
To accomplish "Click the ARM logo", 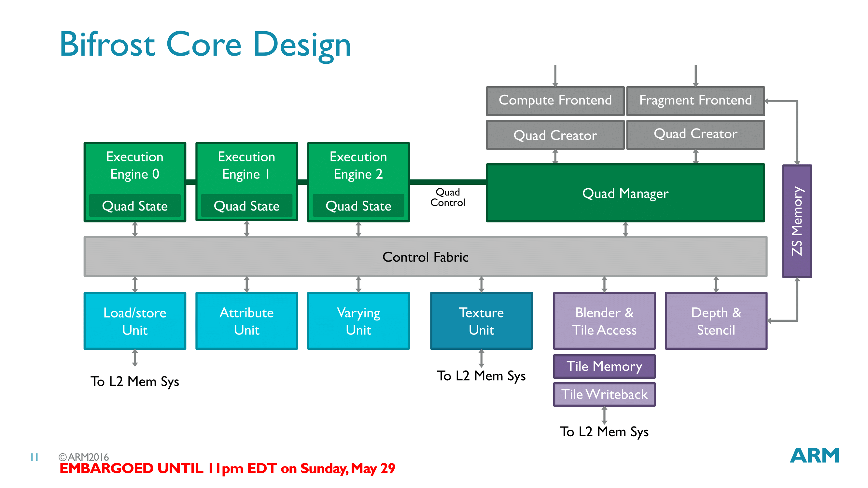I will 814,455.
